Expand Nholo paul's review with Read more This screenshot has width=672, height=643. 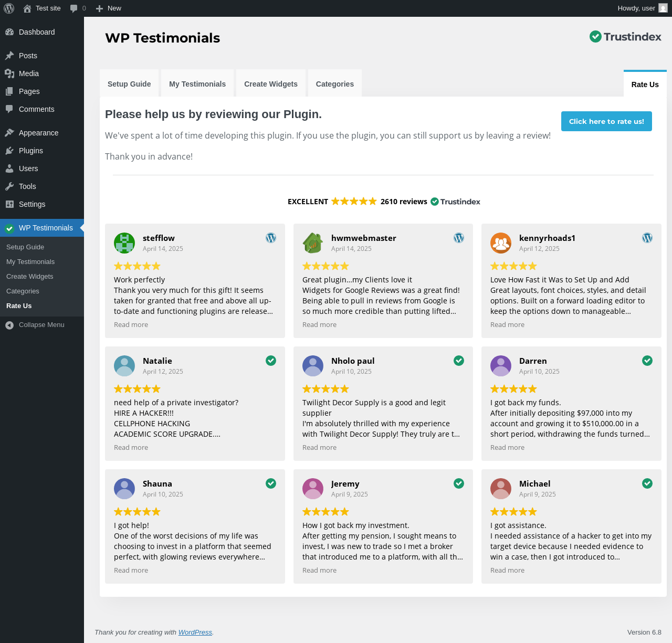click(319, 448)
